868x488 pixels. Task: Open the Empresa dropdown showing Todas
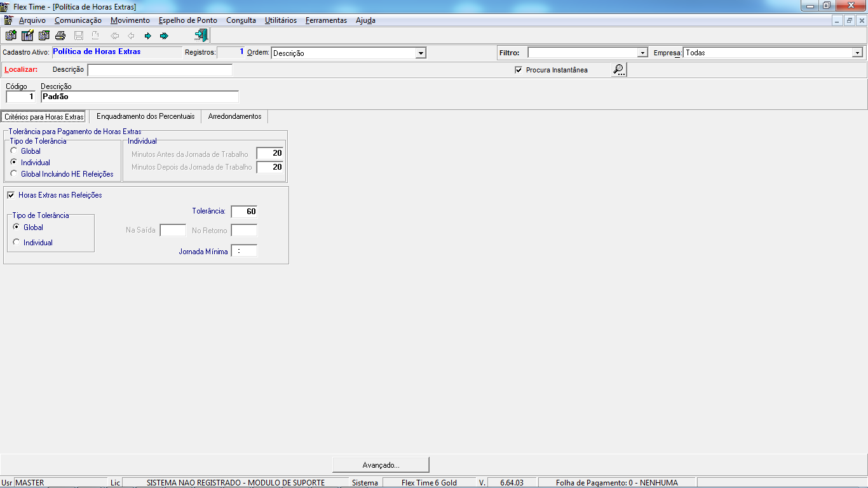[857, 53]
